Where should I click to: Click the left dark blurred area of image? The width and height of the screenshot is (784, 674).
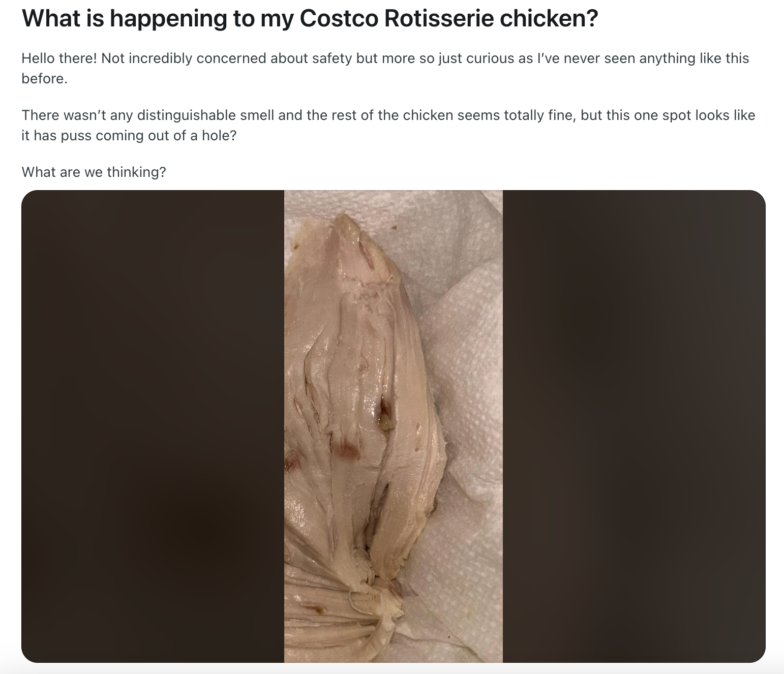pyautogui.click(x=153, y=426)
